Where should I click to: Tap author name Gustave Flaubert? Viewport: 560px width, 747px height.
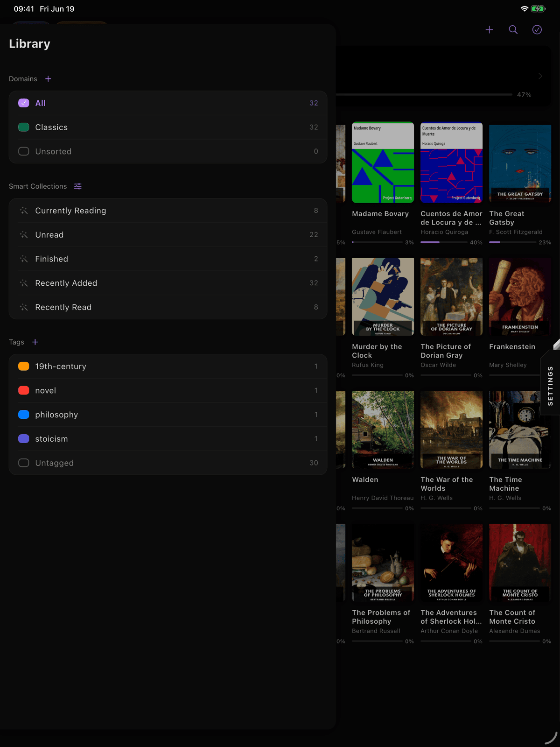coord(377,232)
